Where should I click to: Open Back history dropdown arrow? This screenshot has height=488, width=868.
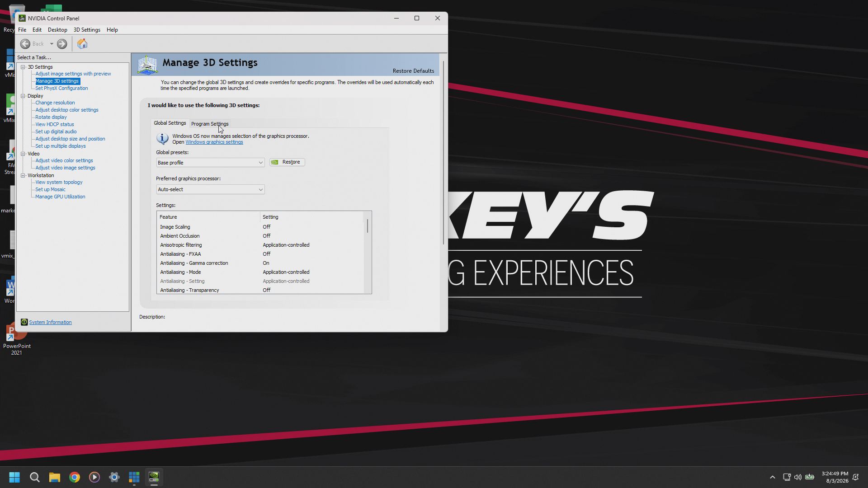pyautogui.click(x=52, y=44)
